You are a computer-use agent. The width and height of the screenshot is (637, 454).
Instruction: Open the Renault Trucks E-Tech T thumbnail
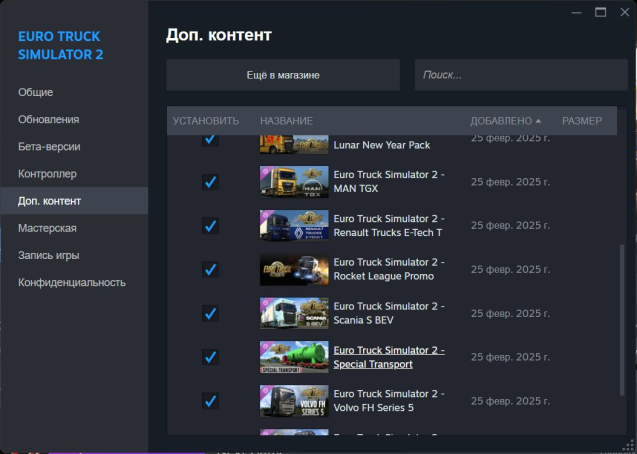[294, 225]
